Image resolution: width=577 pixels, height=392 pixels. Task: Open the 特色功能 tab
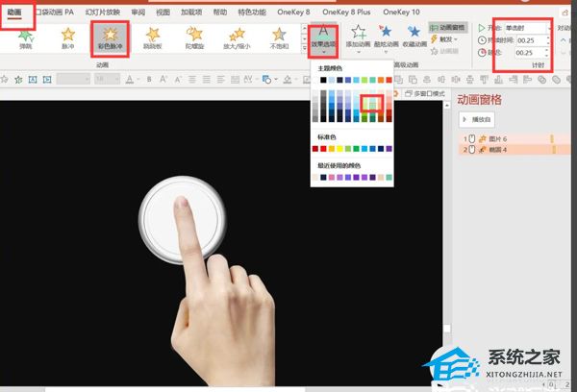(252, 12)
